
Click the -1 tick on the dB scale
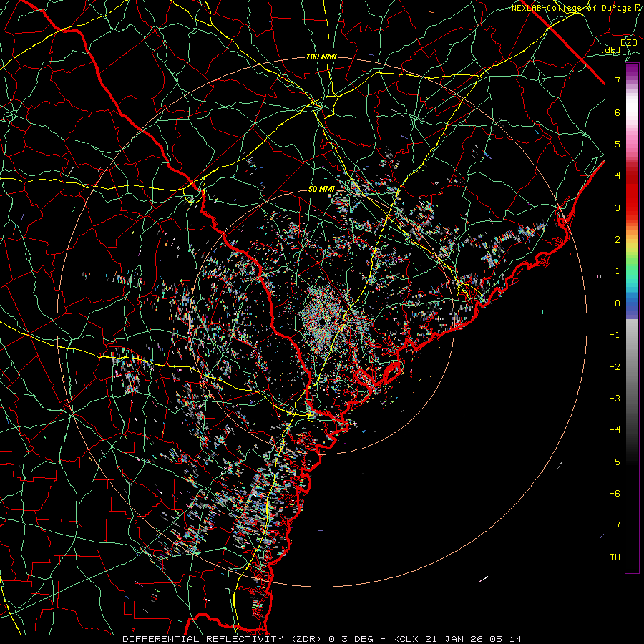click(x=615, y=335)
